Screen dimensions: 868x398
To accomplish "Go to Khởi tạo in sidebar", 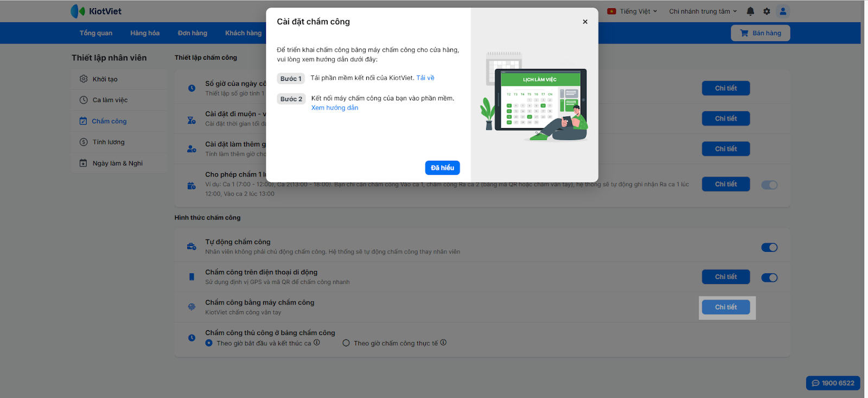I will [119, 79].
